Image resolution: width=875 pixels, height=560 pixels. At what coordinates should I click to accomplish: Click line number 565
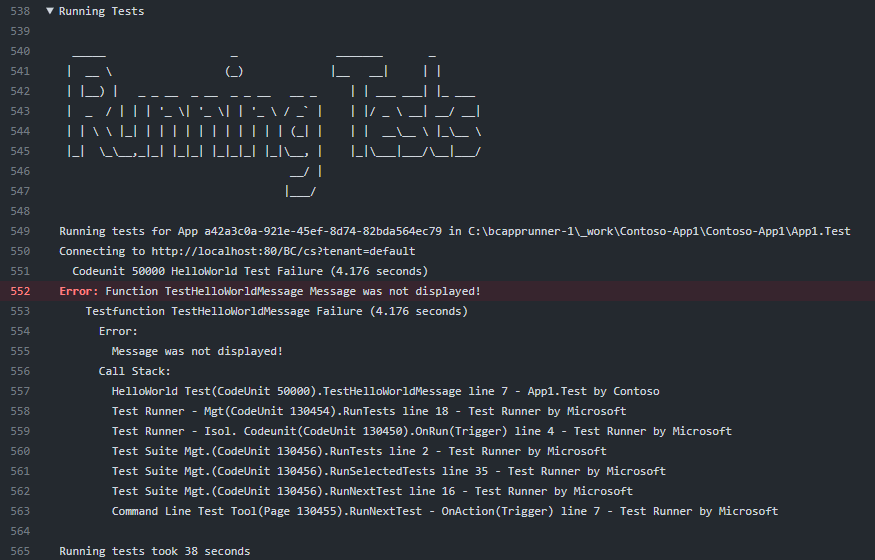coord(20,551)
